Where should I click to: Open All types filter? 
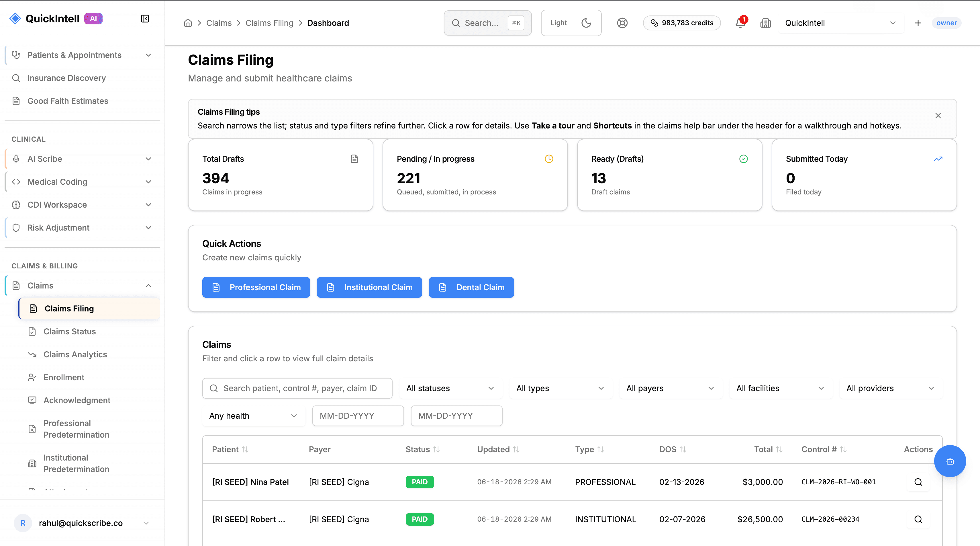pos(560,388)
